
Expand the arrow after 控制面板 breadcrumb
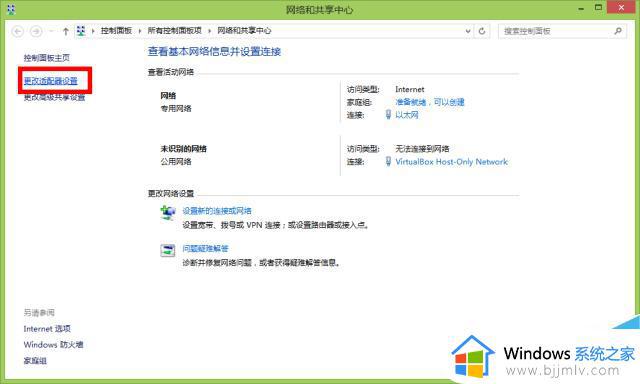click(x=140, y=31)
